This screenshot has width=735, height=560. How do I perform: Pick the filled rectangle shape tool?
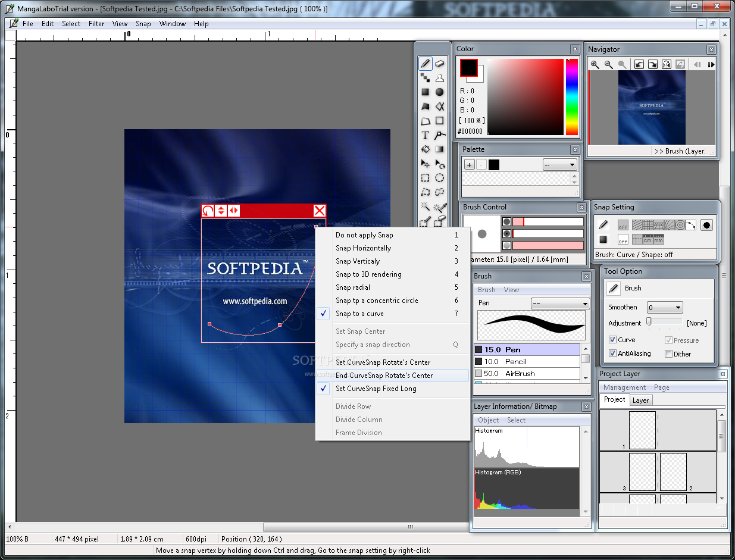426,92
